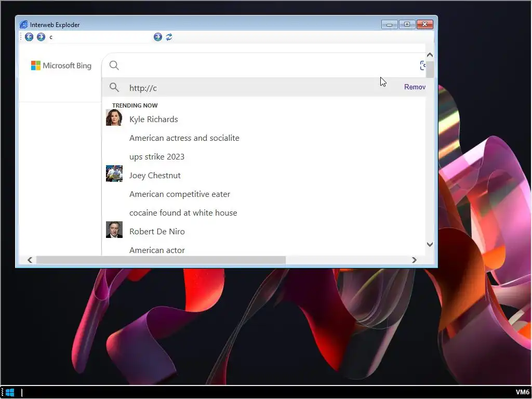
Task: Click the browser Forward arrow button
Action: click(41, 37)
